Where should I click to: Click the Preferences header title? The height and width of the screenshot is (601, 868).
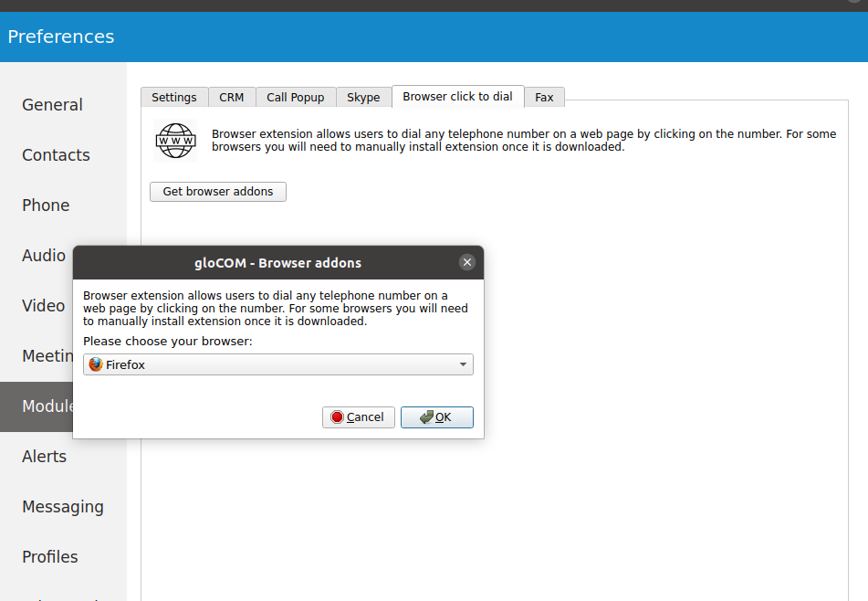point(61,37)
